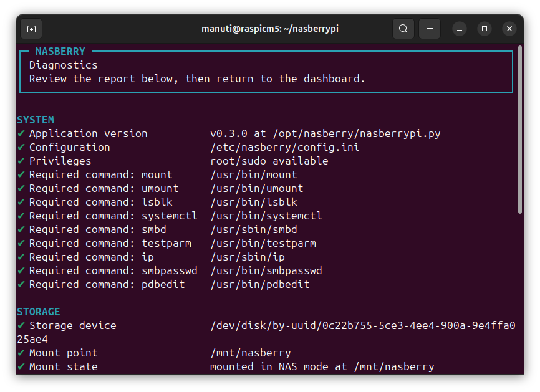Open the terminal hamburger menu
This screenshot has width=540, height=392.
coord(430,29)
